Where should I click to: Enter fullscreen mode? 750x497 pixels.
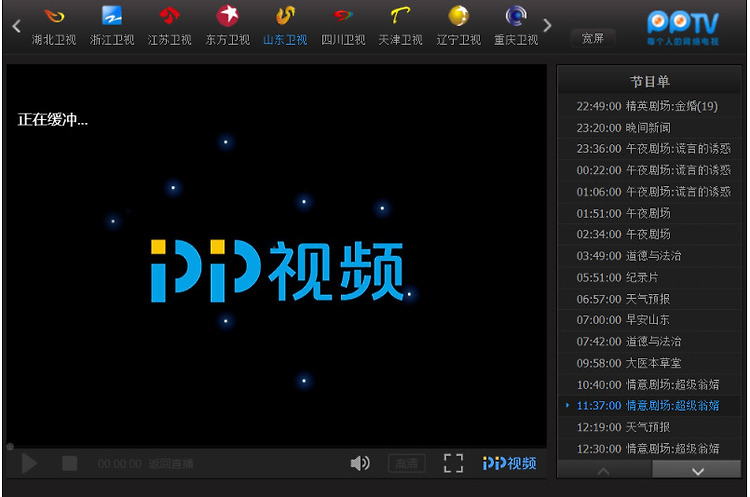(453, 463)
